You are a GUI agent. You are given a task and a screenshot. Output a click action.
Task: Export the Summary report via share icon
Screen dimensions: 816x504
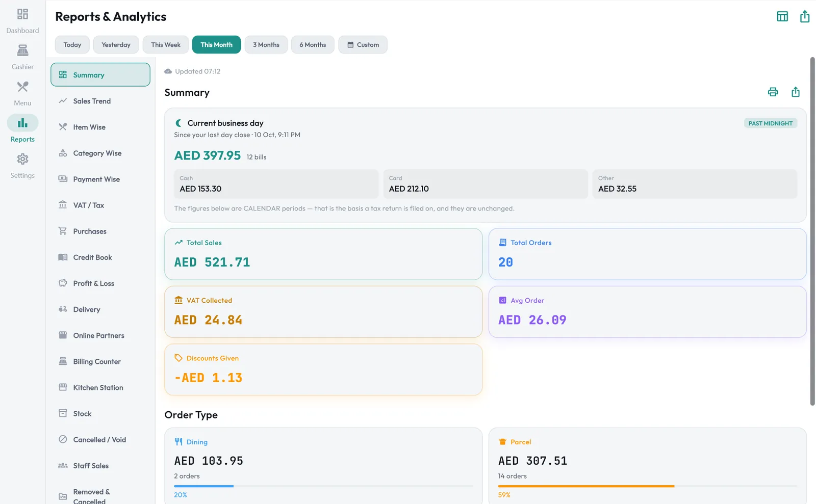pyautogui.click(x=796, y=92)
